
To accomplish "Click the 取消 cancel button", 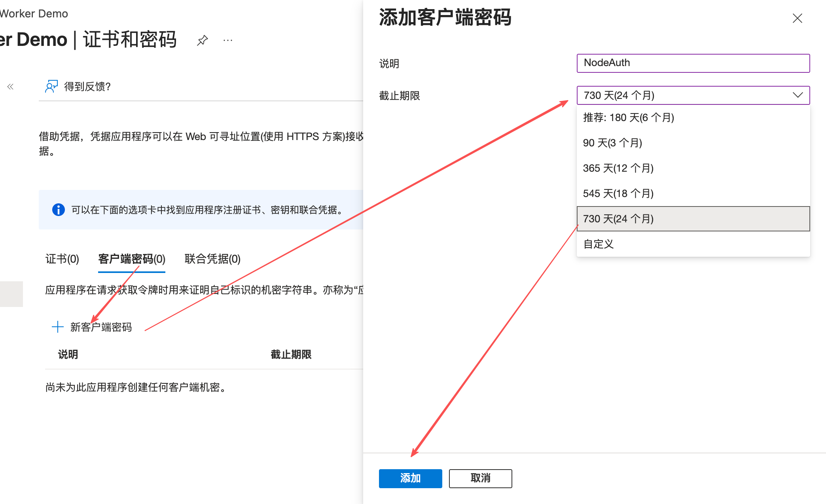I will coord(480,478).
